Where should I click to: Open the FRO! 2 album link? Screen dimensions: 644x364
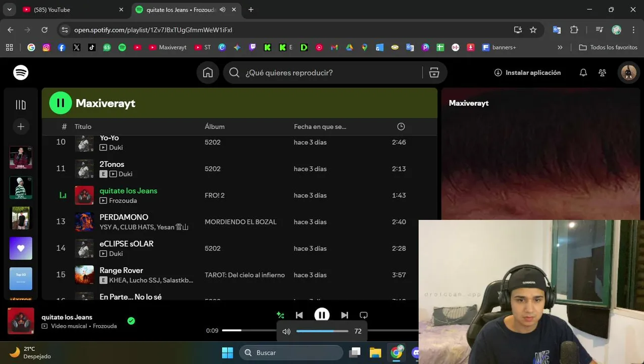(215, 195)
